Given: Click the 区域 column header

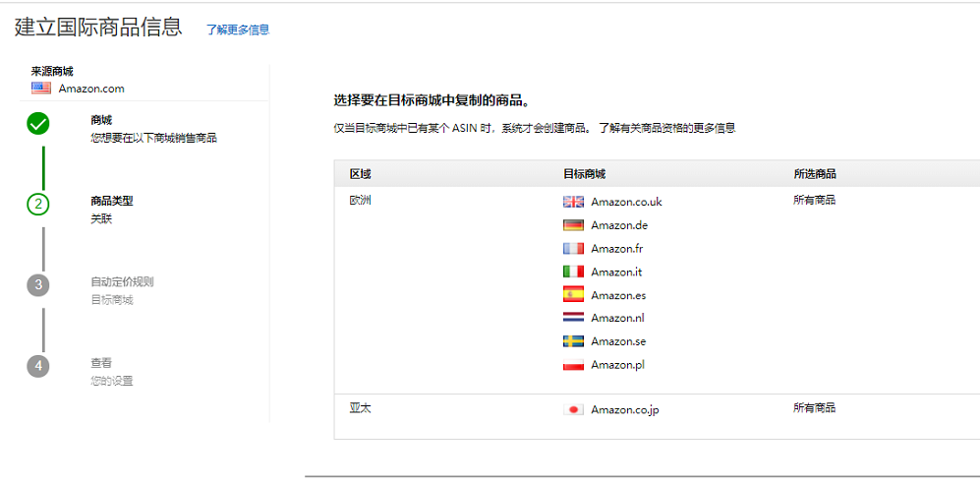Looking at the screenshot, I should pos(361,174).
